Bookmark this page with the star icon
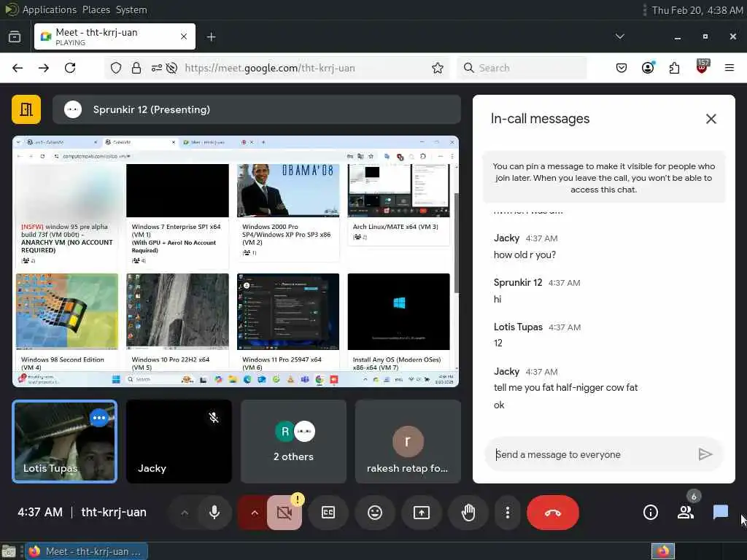 tap(438, 68)
